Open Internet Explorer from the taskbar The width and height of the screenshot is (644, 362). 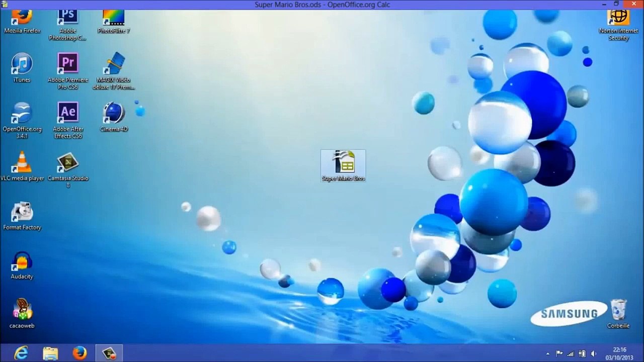click(21, 353)
